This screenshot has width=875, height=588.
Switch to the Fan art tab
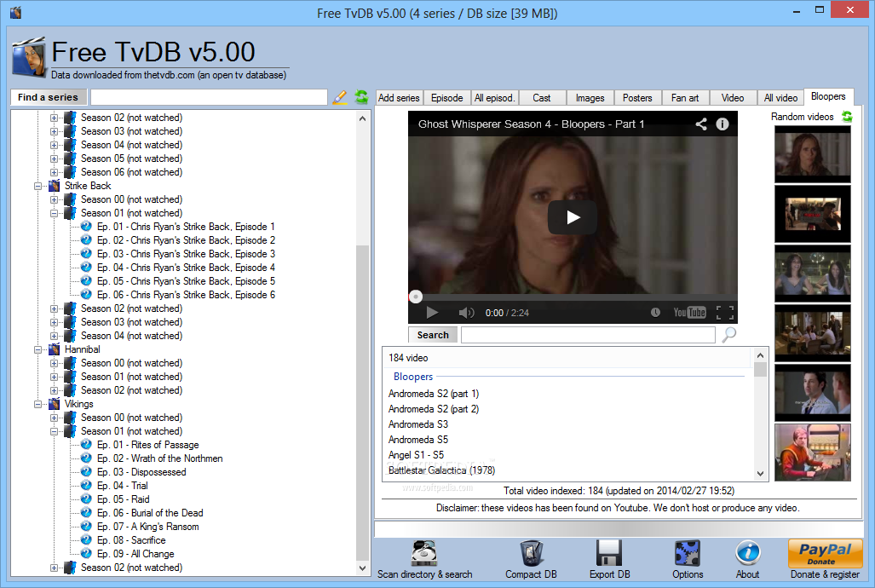click(x=685, y=98)
